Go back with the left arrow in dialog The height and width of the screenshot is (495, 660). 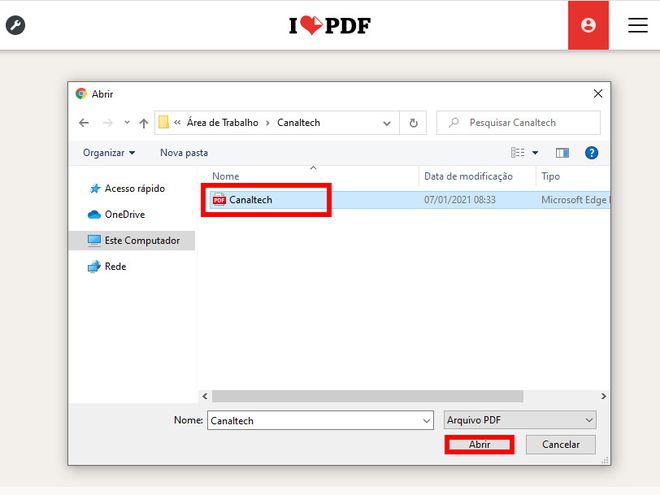[84, 123]
